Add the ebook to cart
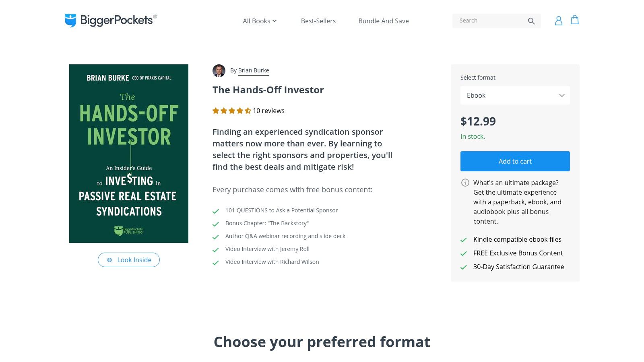Screen dimensions: 644x362 point(515,161)
